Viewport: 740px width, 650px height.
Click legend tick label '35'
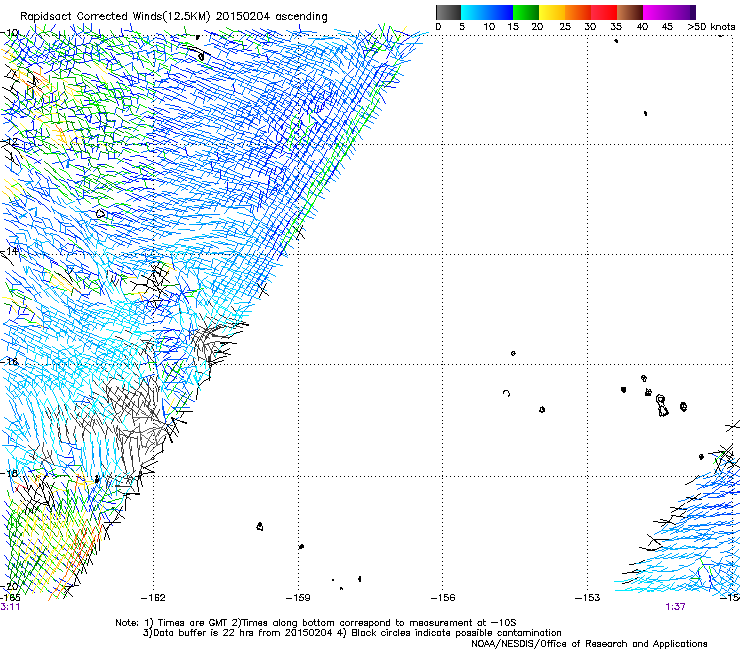[x=616, y=27]
